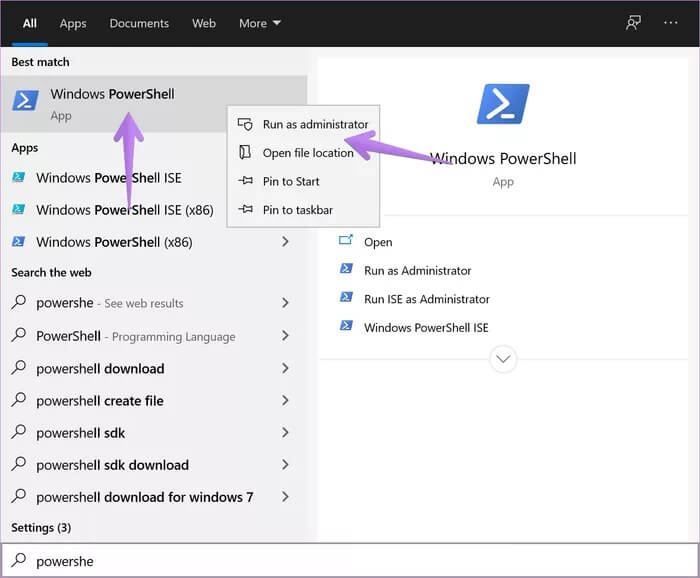
Task: Expand the powershell sdk chevron
Action: 285,432
